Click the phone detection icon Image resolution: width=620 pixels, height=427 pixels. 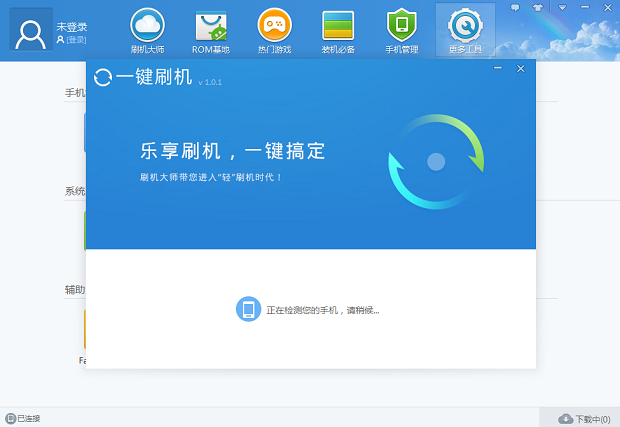pos(248,309)
